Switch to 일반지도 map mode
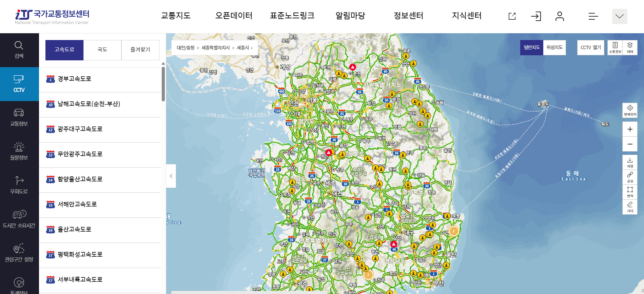This screenshot has height=294, width=644. [x=531, y=47]
